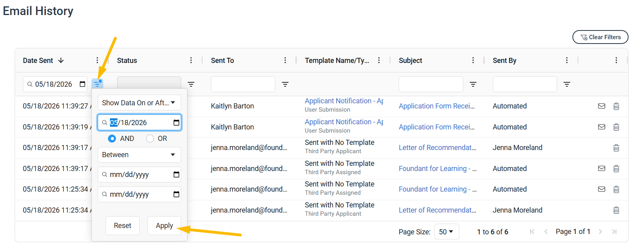Click the first mm/dd/yyyy date field
644x249 pixels.
coord(139,175)
